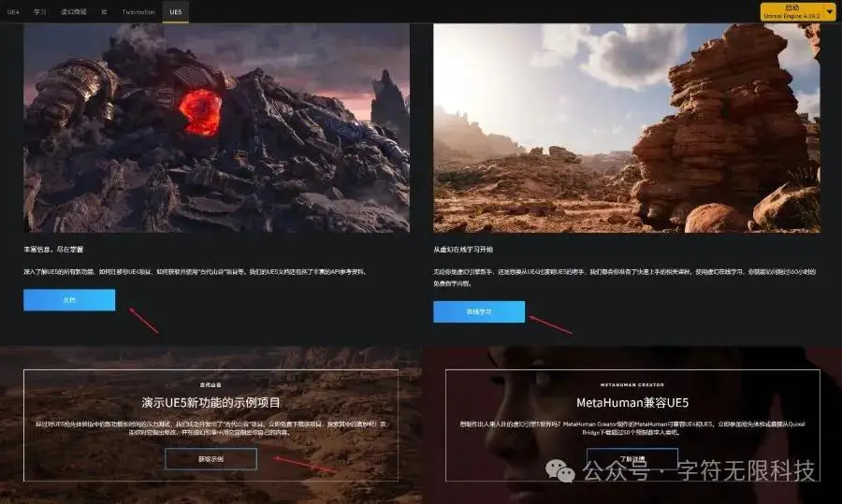Select the UE5 tab
This screenshot has height=504, width=842.
[x=176, y=12]
